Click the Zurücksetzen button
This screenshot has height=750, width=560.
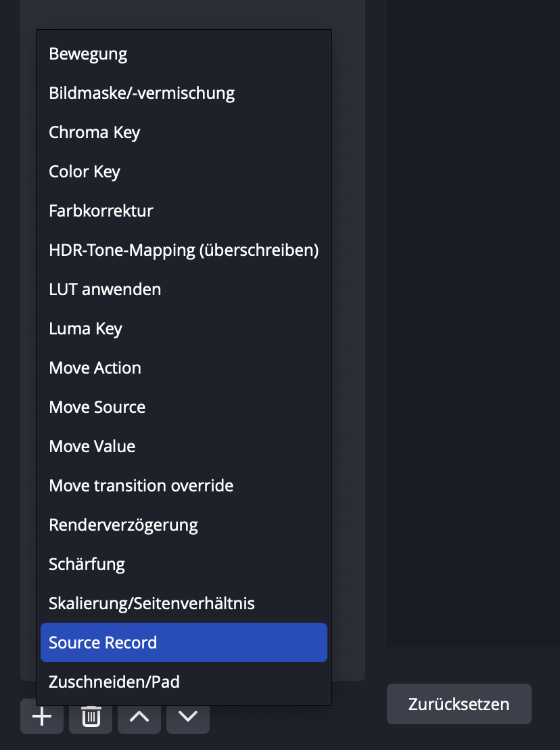point(459,704)
